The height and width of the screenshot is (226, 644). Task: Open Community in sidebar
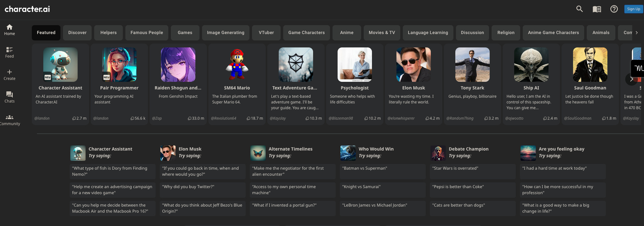(10, 120)
